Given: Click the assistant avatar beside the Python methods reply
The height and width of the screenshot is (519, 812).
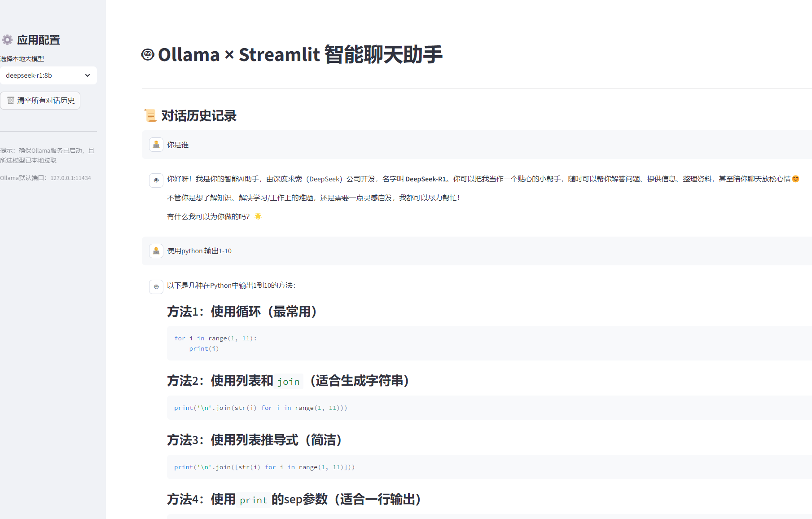Looking at the screenshot, I should (x=156, y=286).
